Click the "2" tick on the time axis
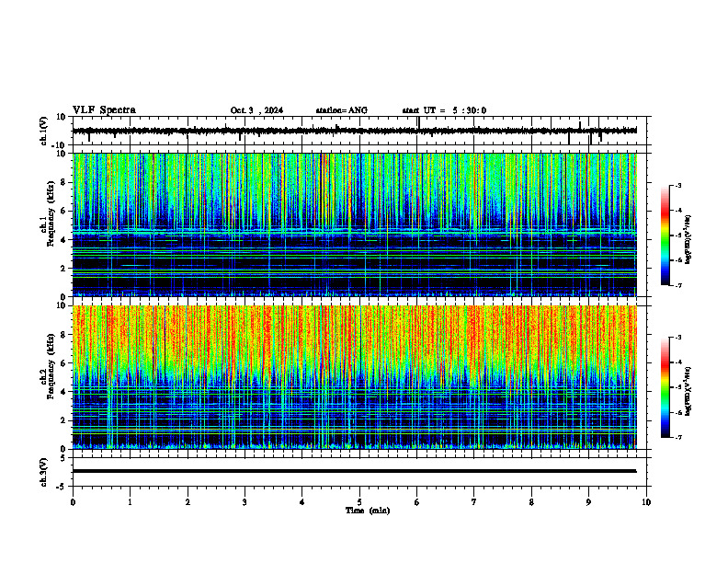 [x=188, y=502]
